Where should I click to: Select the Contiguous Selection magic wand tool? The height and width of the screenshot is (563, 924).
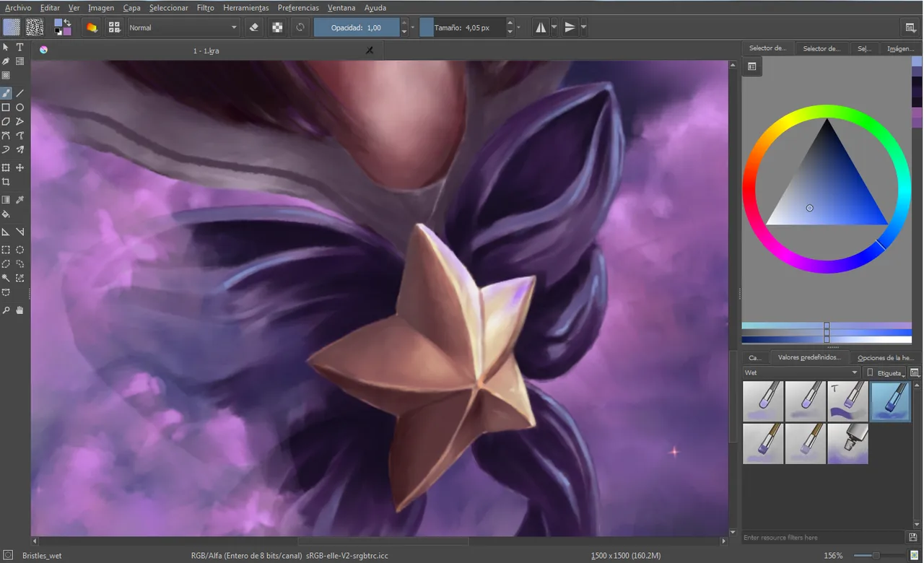[6, 278]
